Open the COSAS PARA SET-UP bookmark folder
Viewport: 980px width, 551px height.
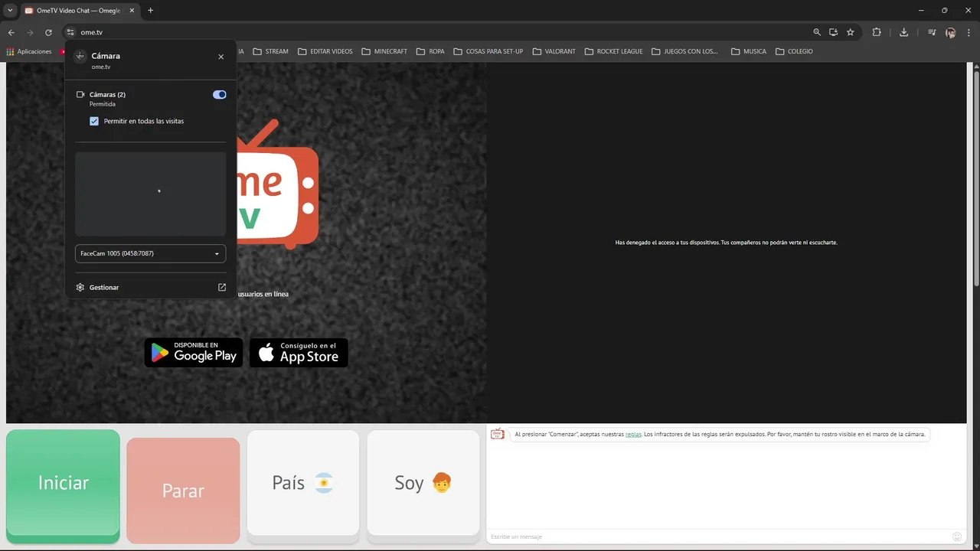pos(488,51)
